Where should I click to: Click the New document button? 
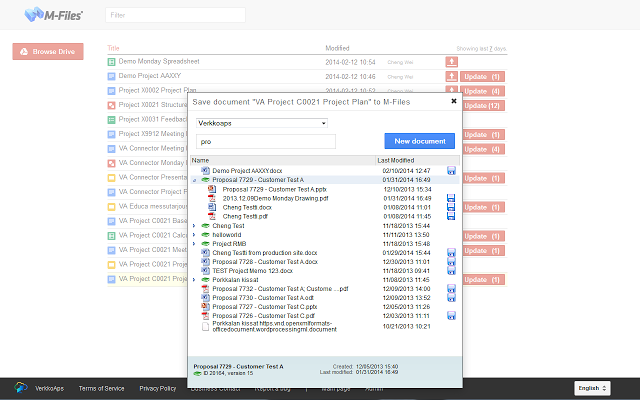(419, 141)
